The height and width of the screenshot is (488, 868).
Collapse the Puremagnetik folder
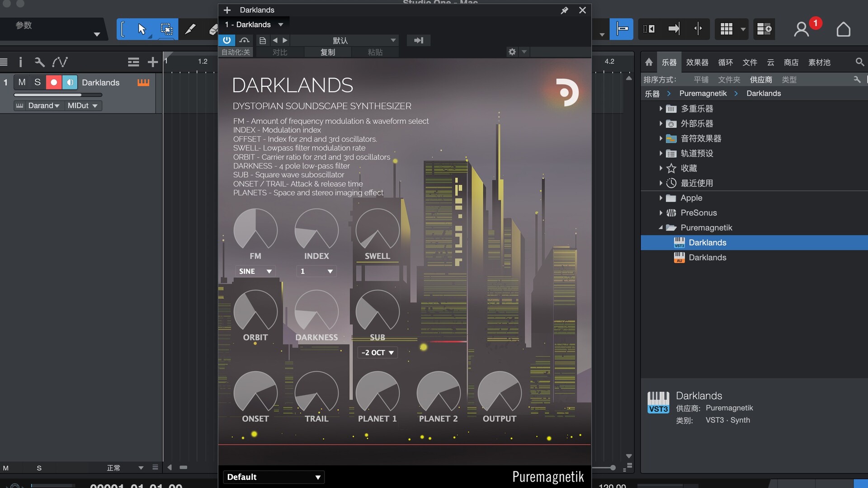(660, 228)
